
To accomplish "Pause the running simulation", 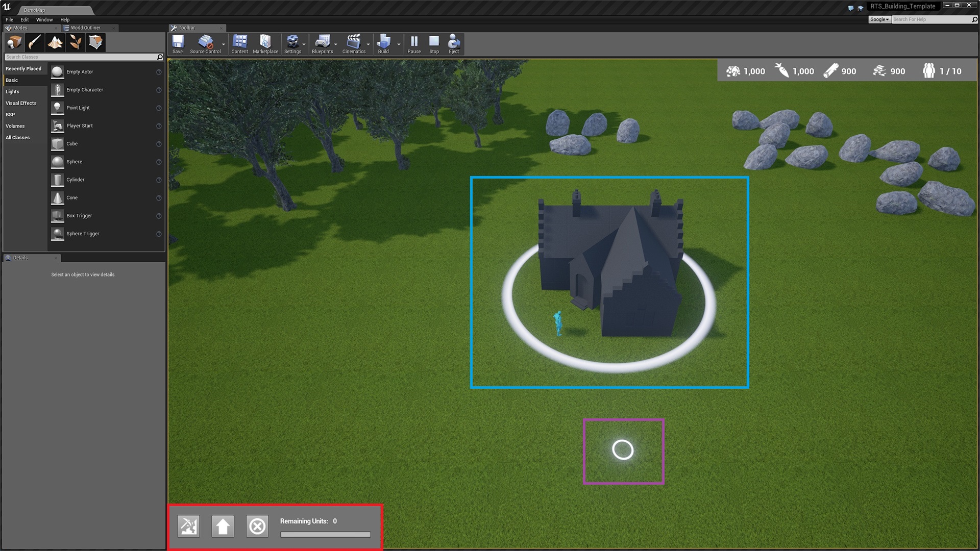I will pos(414,44).
